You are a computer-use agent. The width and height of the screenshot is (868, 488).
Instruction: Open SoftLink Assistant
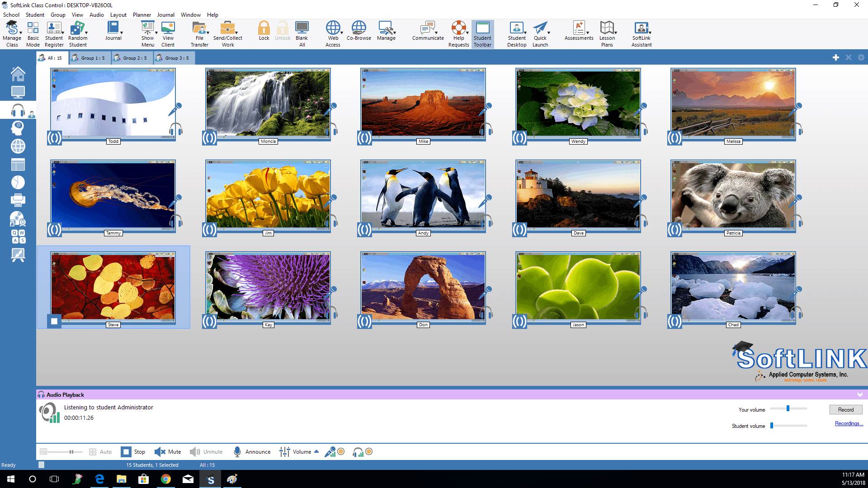[x=642, y=34]
